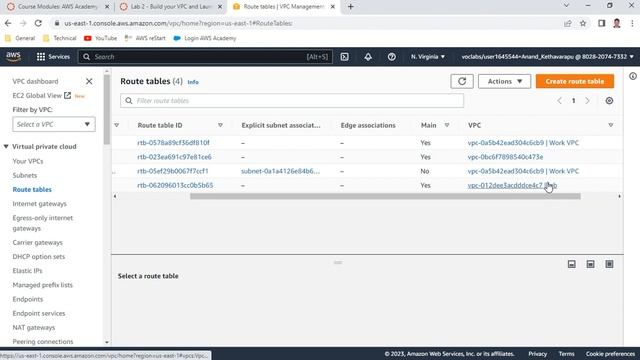This screenshot has height=360, width=640.
Task: Bookmark this page with star icon
Action: click(x=583, y=23)
